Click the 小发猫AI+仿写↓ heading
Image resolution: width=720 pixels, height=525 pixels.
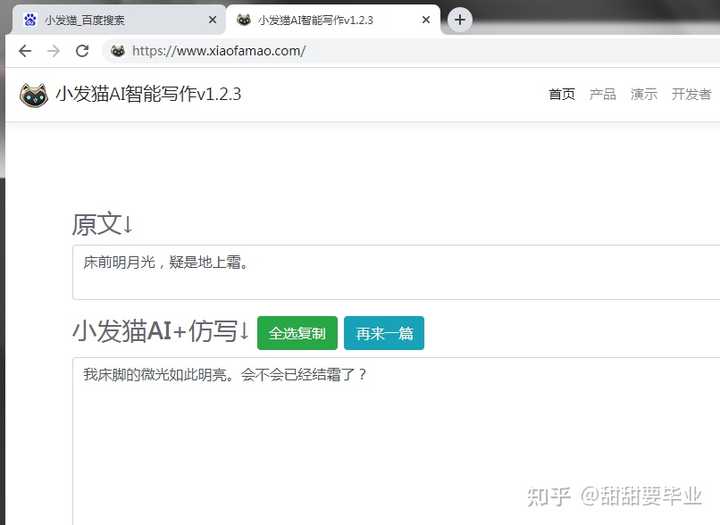161,331
